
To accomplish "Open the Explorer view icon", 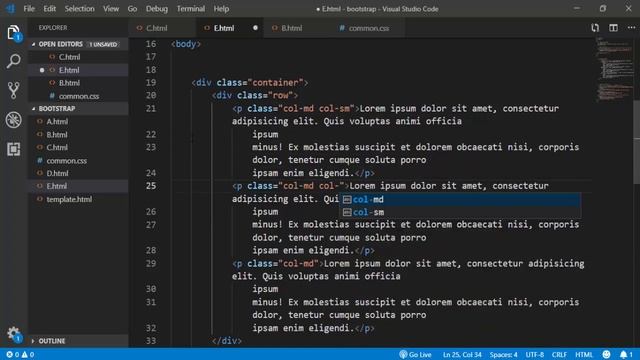I will (13, 33).
